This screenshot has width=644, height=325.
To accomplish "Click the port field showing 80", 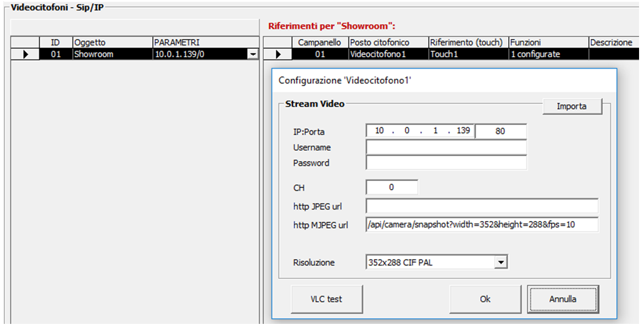I will coord(500,131).
